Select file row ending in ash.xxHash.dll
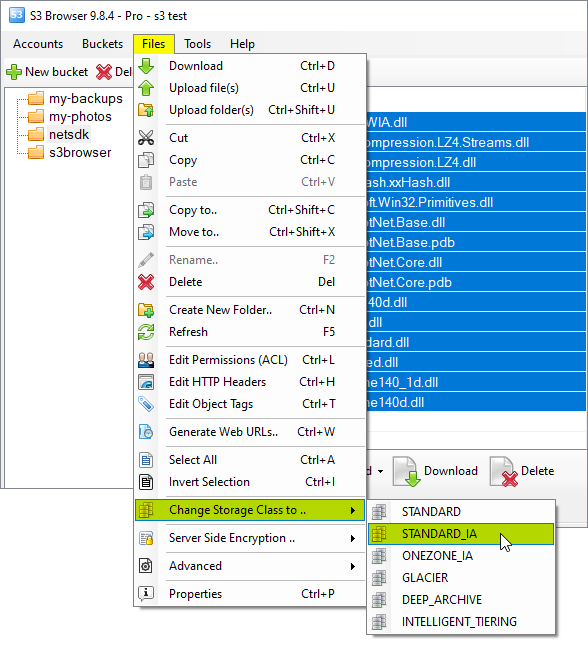 (476, 183)
